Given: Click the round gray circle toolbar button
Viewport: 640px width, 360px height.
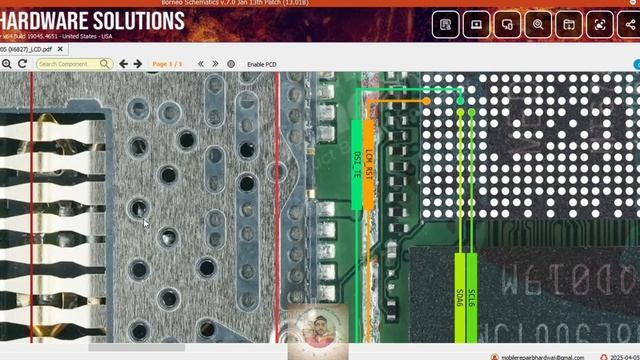Looking at the screenshot, I should click(231, 64).
